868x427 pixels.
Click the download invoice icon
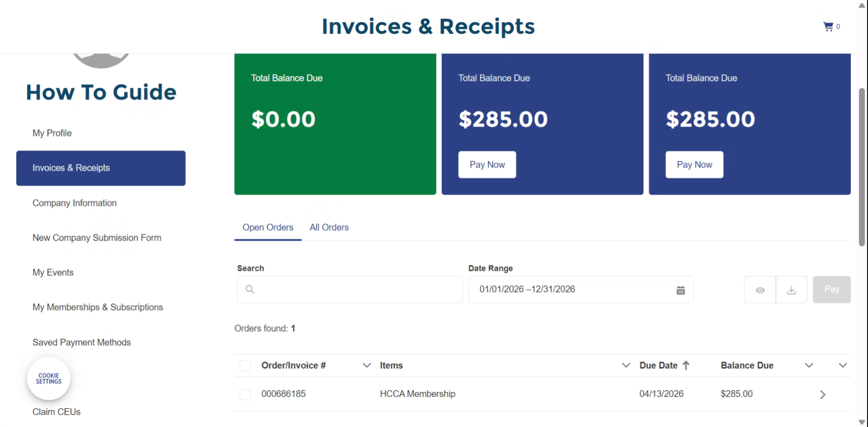(x=791, y=290)
